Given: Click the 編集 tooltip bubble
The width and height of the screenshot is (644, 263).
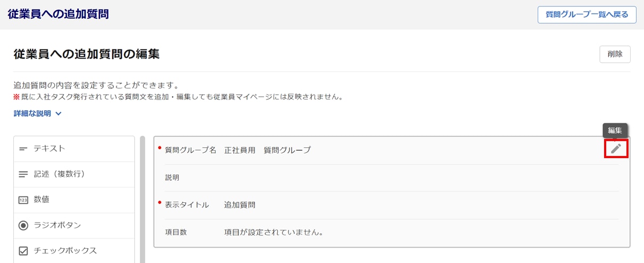Looking at the screenshot, I should 615,130.
